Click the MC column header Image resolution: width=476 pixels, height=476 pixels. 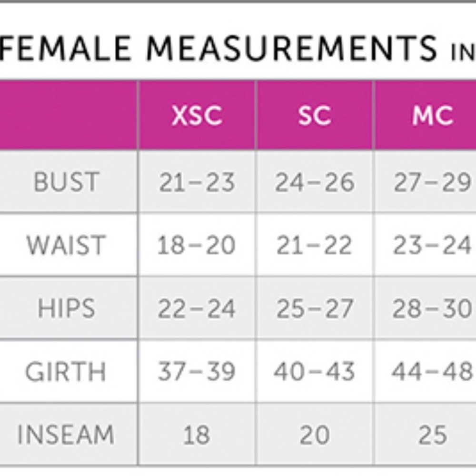[433, 116]
